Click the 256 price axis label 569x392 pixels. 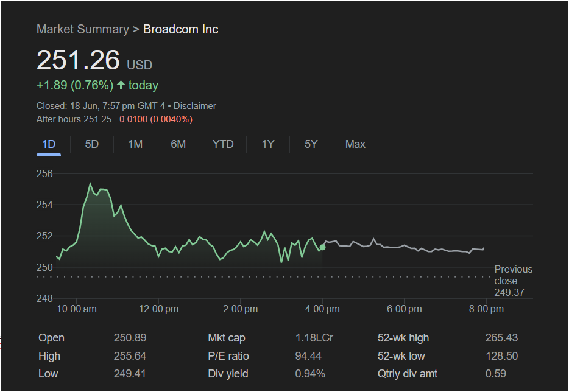[x=44, y=173]
